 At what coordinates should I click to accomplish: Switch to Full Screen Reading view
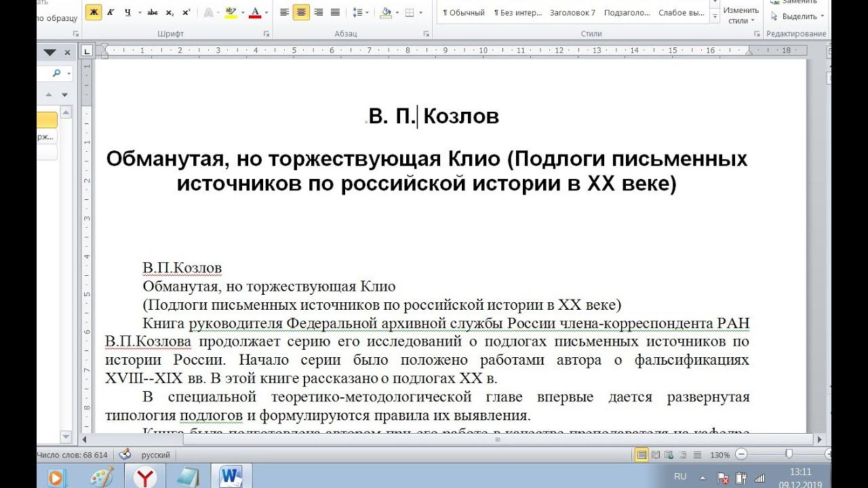[654, 455]
